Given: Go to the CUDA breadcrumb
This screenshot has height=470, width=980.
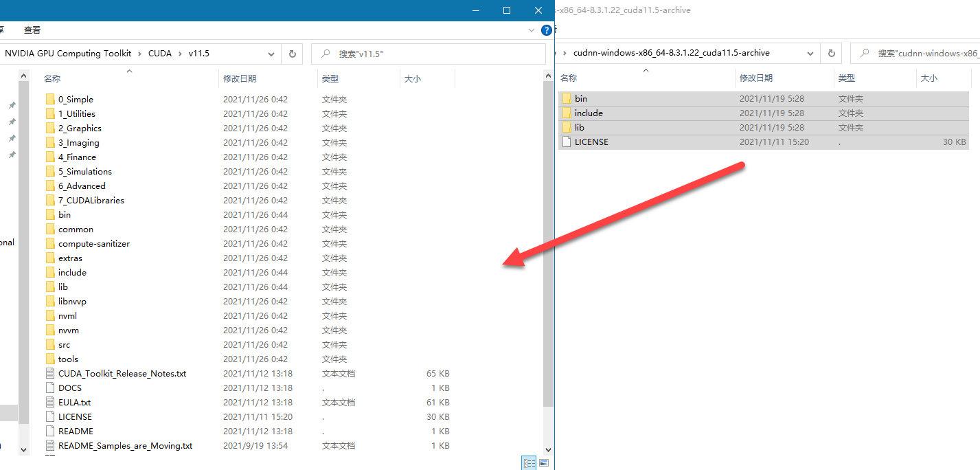Looking at the screenshot, I should click(160, 54).
